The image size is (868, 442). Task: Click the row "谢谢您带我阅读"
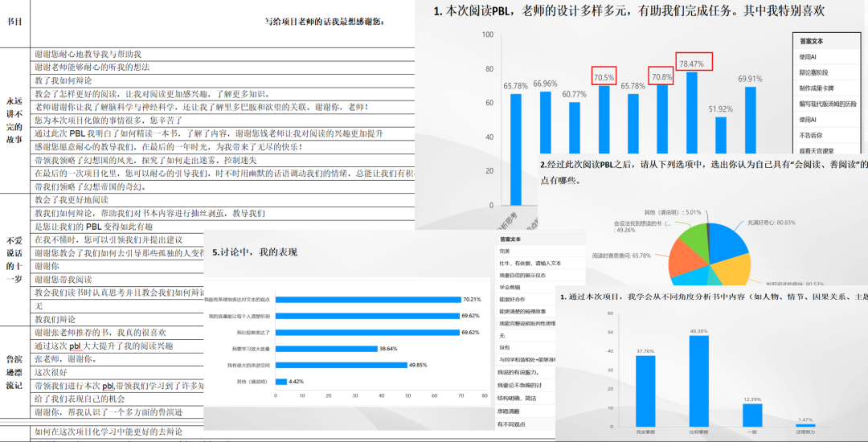coord(117,280)
